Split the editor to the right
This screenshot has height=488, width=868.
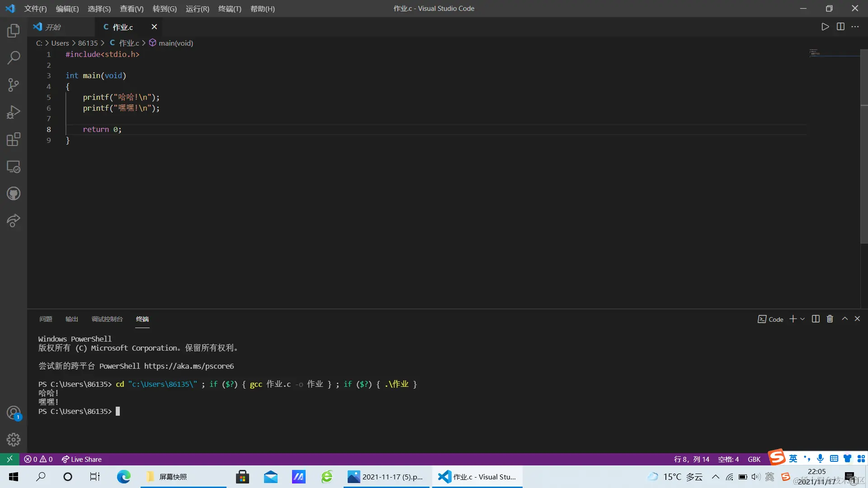(x=840, y=27)
